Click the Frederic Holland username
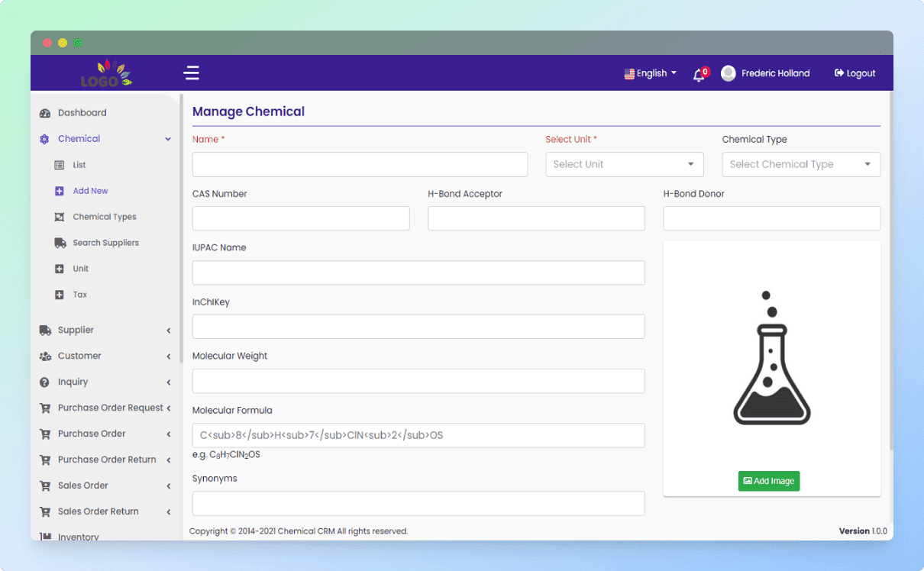This screenshot has width=924, height=571. pyautogui.click(x=776, y=73)
